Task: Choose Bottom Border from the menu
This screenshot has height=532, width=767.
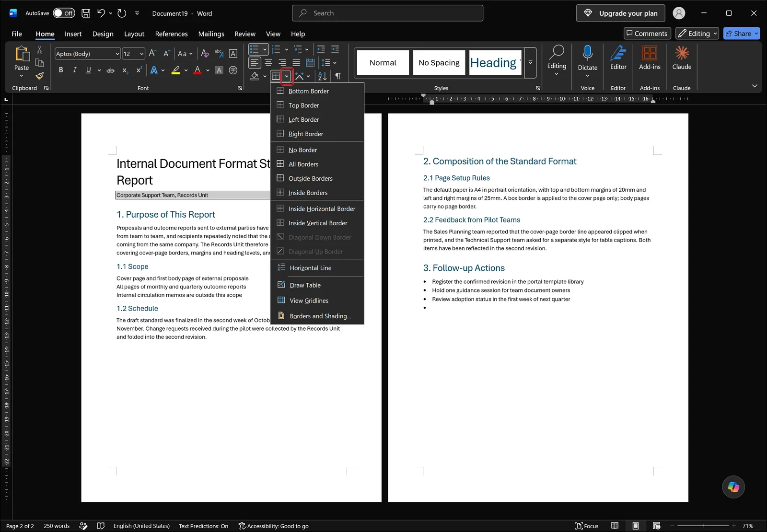Action: click(317, 91)
